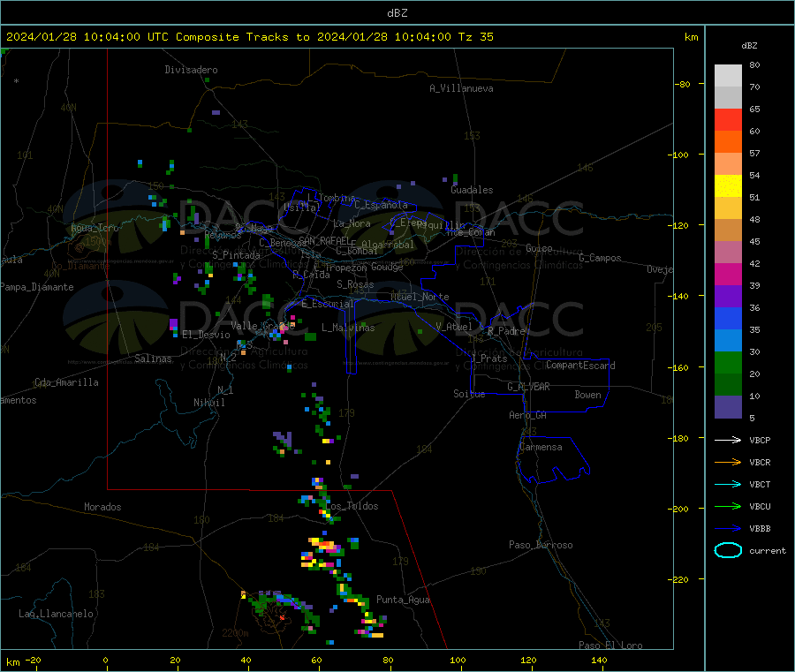Click the Punta_Agua place label
Image resolution: width=795 pixels, height=672 pixels.
(403, 600)
